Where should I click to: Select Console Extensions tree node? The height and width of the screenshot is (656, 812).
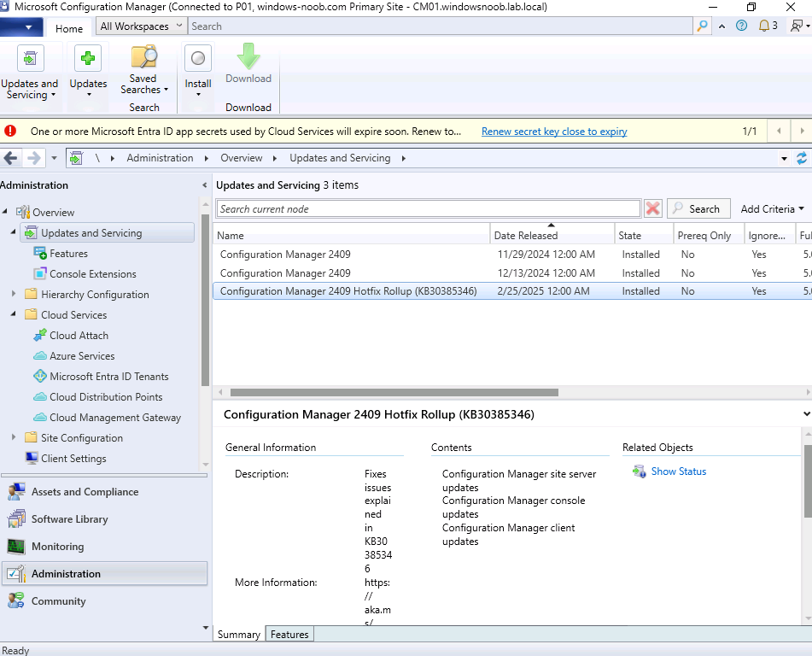coord(93,273)
